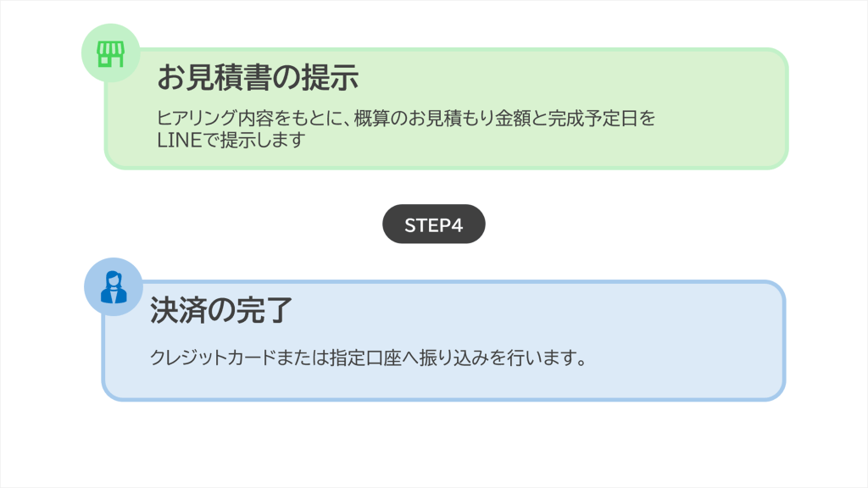Image resolution: width=868 pixels, height=488 pixels.
Task: Click the green storefront icon
Action: coord(110,53)
